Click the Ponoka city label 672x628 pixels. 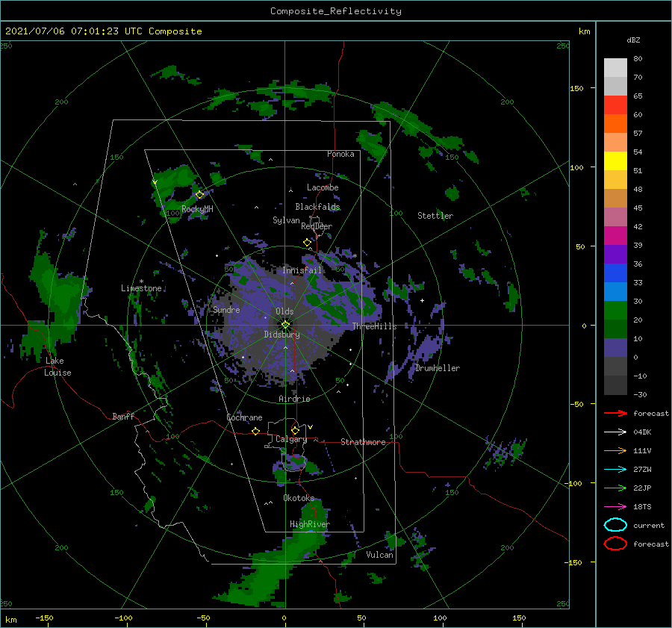tap(340, 154)
